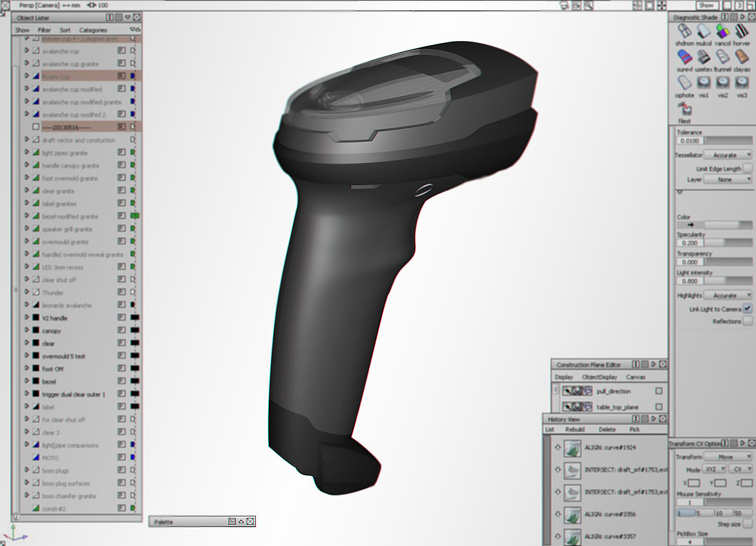Click the table_top_plane row icons
Image resolution: width=756 pixels, height=546 pixels.
(577, 407)
